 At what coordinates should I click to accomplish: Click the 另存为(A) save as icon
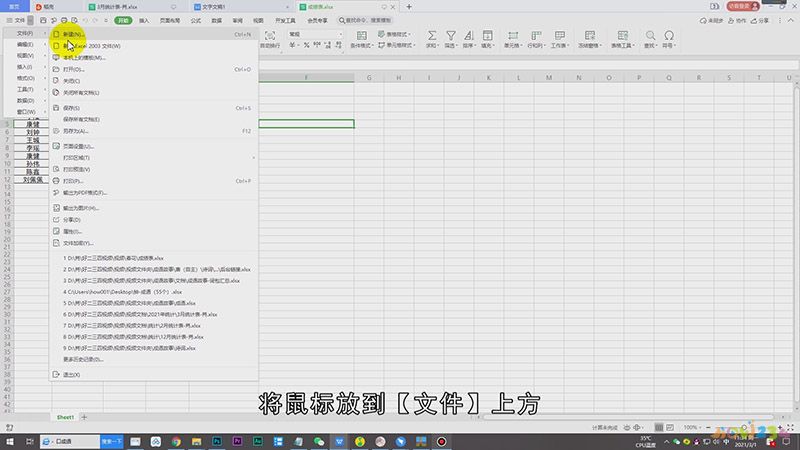tap(56, 131)
